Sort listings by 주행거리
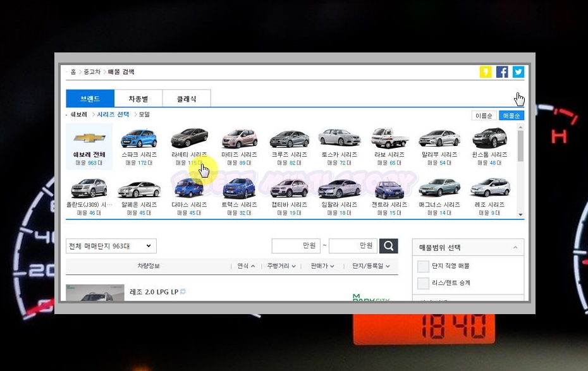The width and height of the screenshot is (588, 371). pos(281,265)
